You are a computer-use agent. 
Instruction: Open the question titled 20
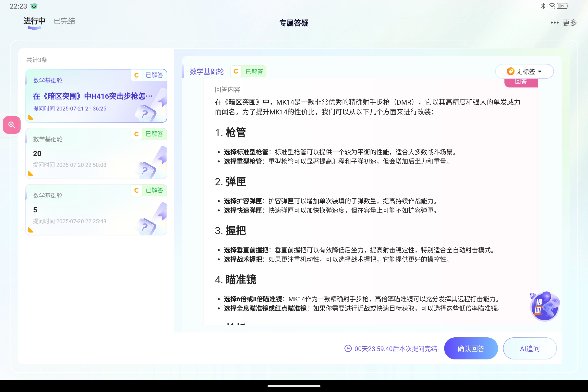[x=96, y=154]
